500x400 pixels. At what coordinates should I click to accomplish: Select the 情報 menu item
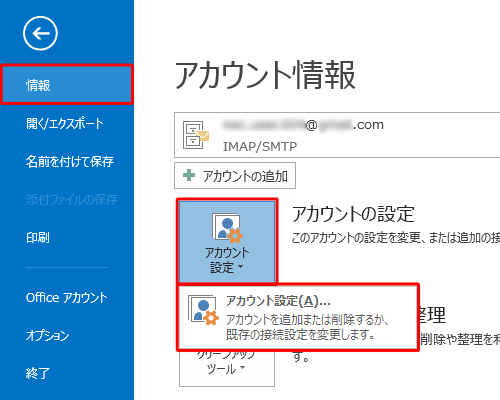pos(67,85)
